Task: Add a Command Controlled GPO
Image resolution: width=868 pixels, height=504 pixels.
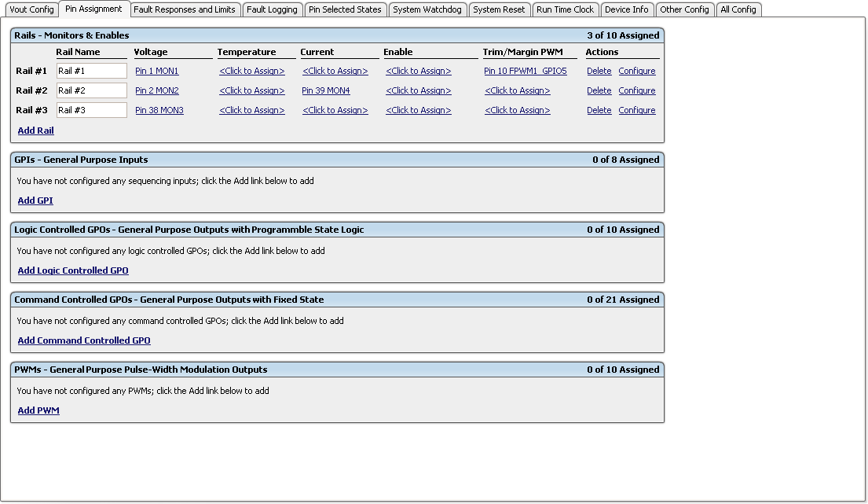Action: [84, 340]
